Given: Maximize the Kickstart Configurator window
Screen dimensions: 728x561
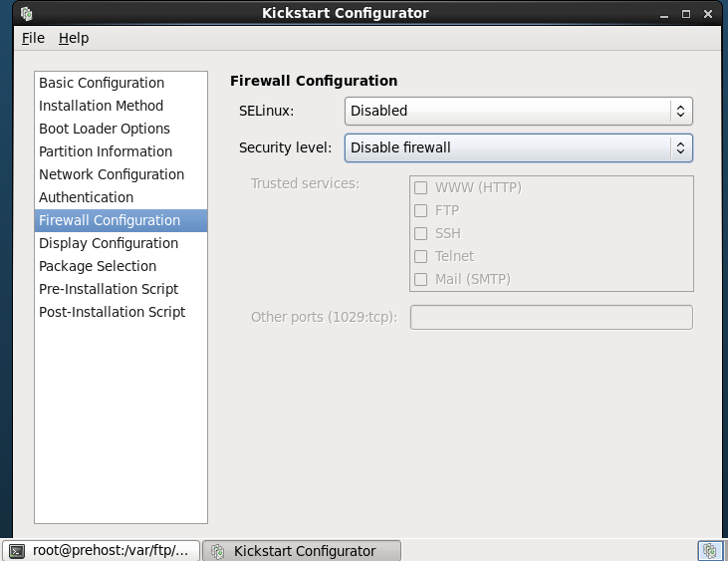Looking at the screenshot, I should (x=686, y=14).
